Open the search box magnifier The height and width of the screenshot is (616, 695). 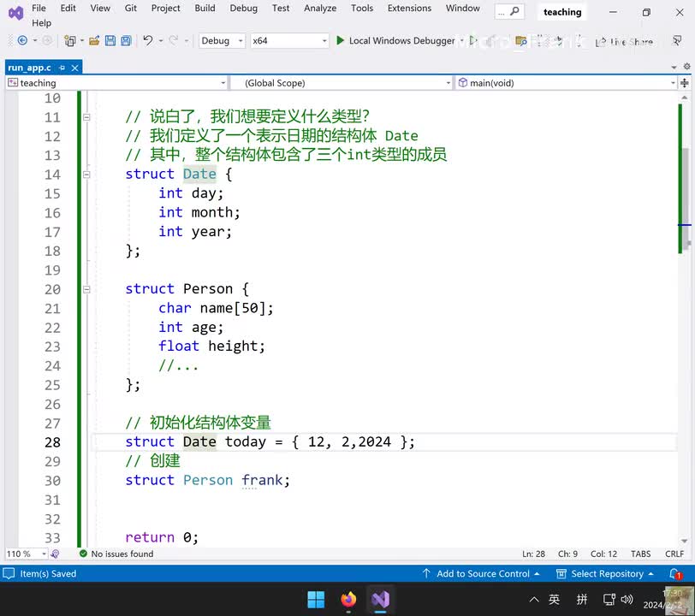(514, 11)
